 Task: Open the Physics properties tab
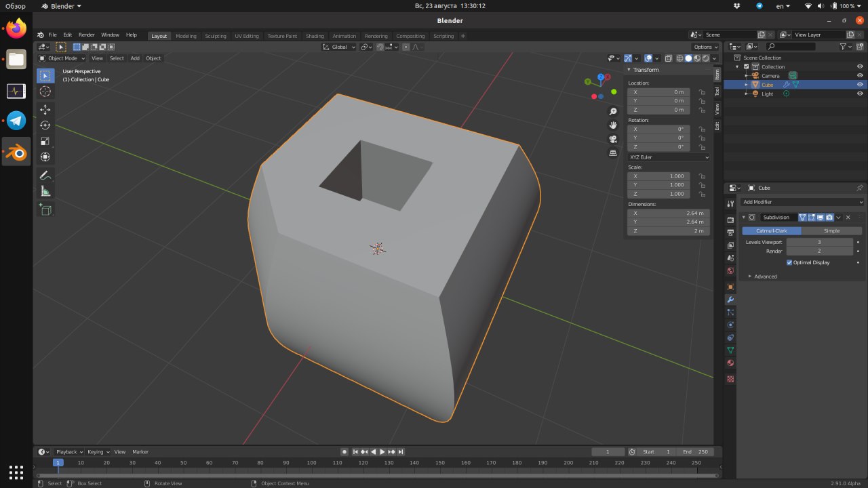[730, 325]
